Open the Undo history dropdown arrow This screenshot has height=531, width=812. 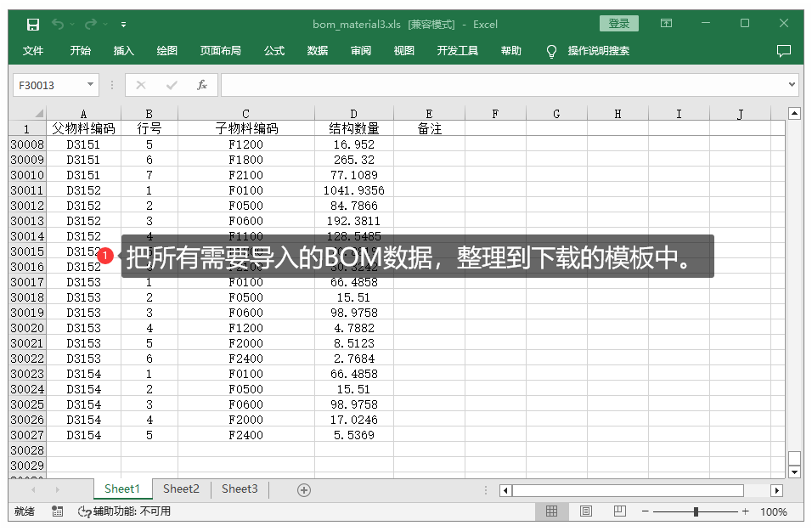[x=72, y=25]
